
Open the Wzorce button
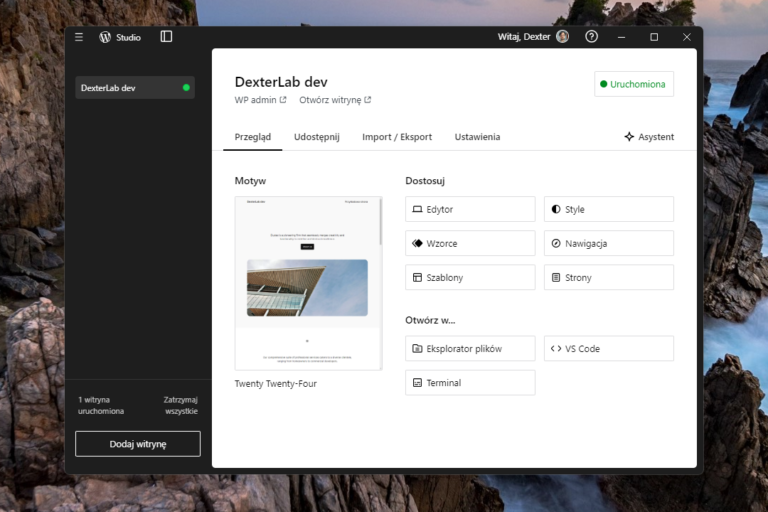tap(470, 243)
